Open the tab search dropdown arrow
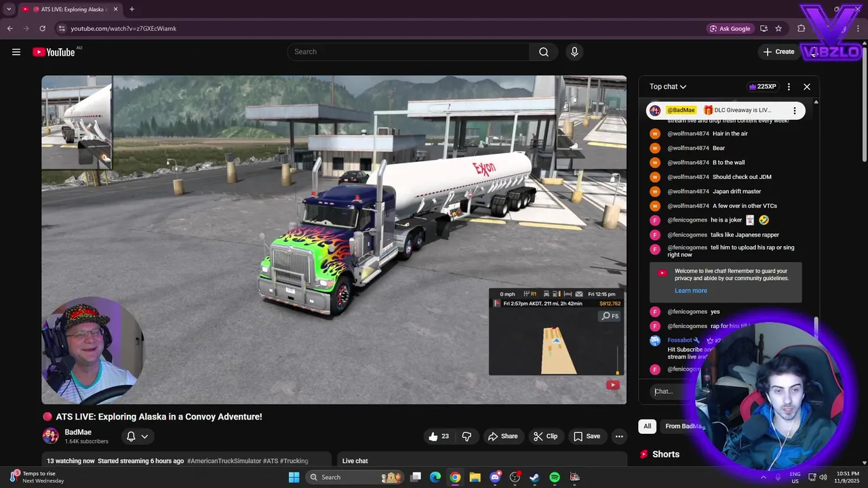The height and width of the screenshot is (488, 868). pos(9,9)
